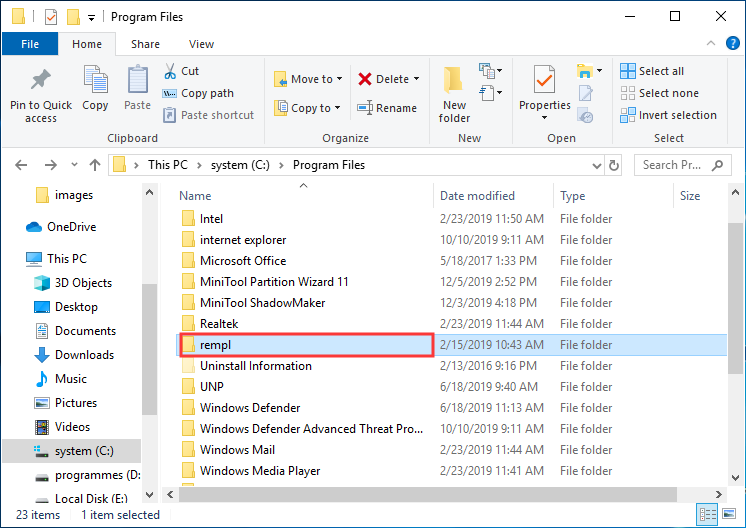
Task: Sort by the Type column header
Action: pyautogui.click(x=572, y=196)
